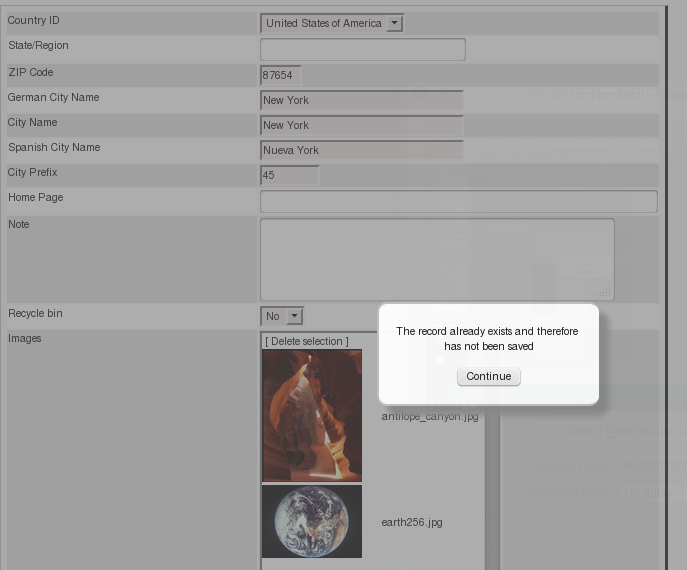Click the Note text area resize handle
687x570 pixels.
[x=604, y=291]
